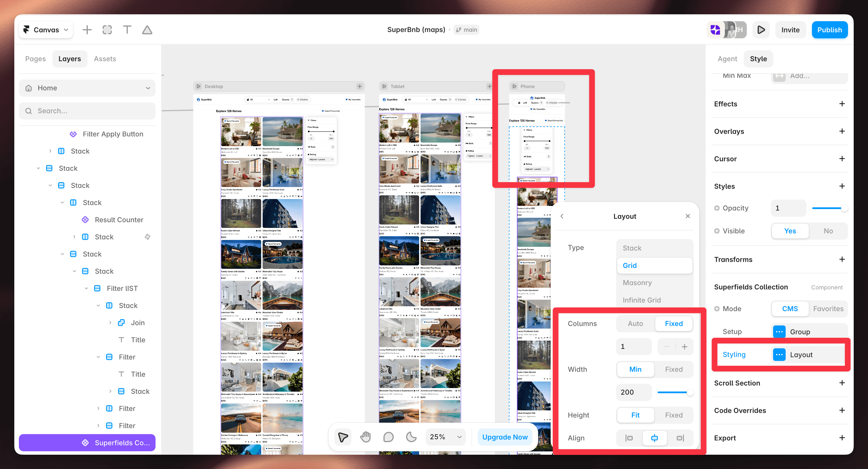Expand the Join layer
The width and height of the screenshot is (868, 469).
(x=110, y=323)
